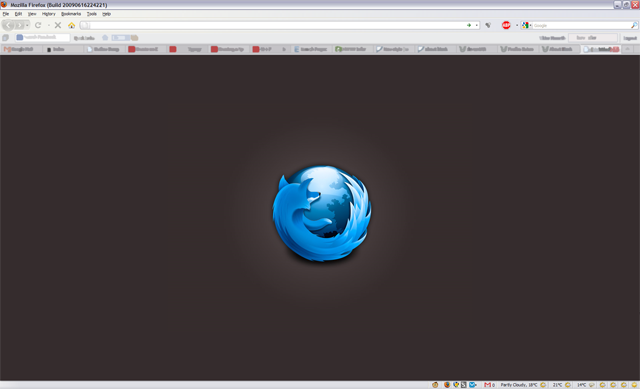640x389 pixels.
Task: Open the Quick Links menu on Facebook toolbar
Action: pyautogui.click(x=84, y=38)
